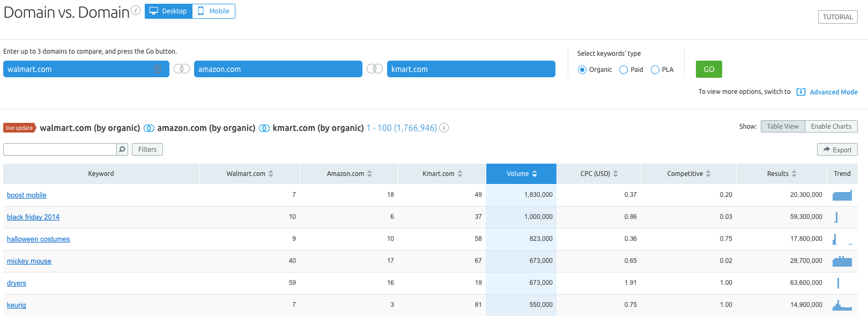
Task: Click the Export button
Action: pos(837,150)
